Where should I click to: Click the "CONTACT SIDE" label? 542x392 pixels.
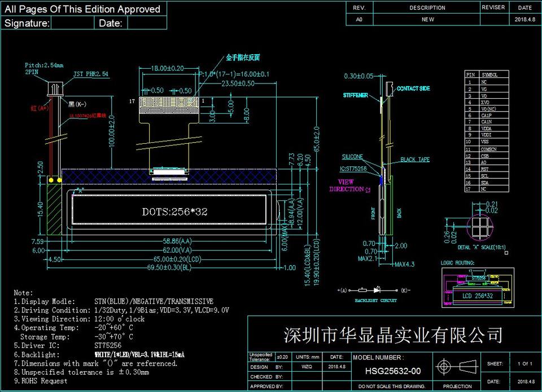413,89
